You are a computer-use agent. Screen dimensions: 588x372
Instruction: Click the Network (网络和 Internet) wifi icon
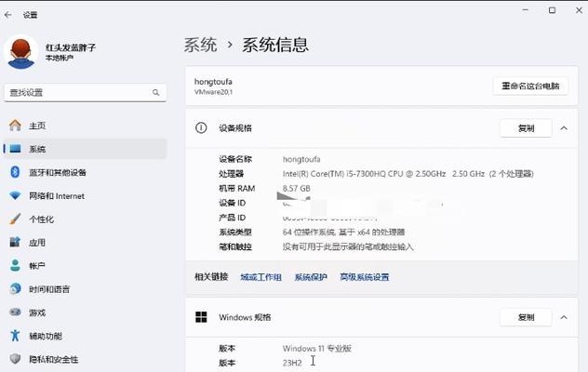15,195
